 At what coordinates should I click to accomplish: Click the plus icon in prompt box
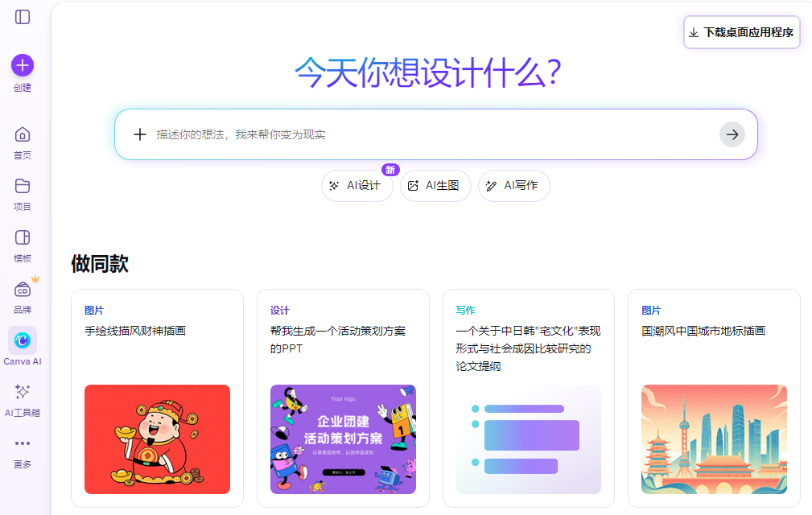pos(140,134)
